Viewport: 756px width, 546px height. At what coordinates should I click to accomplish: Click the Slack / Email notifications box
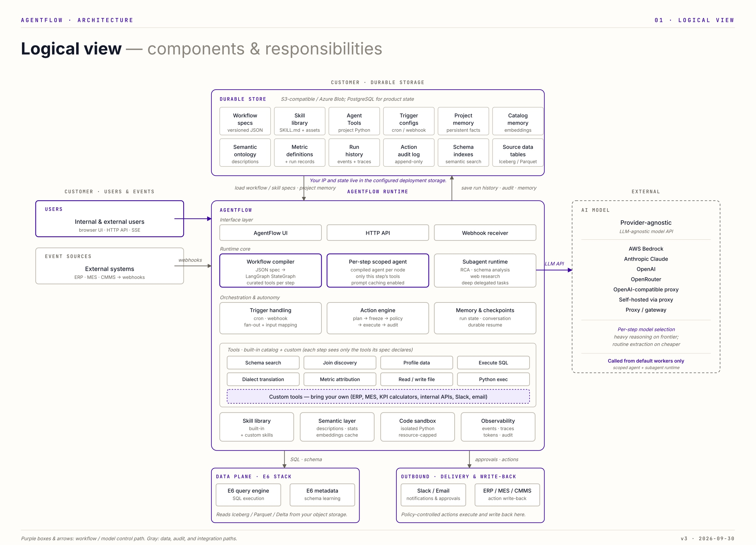[x=433, y=495]
